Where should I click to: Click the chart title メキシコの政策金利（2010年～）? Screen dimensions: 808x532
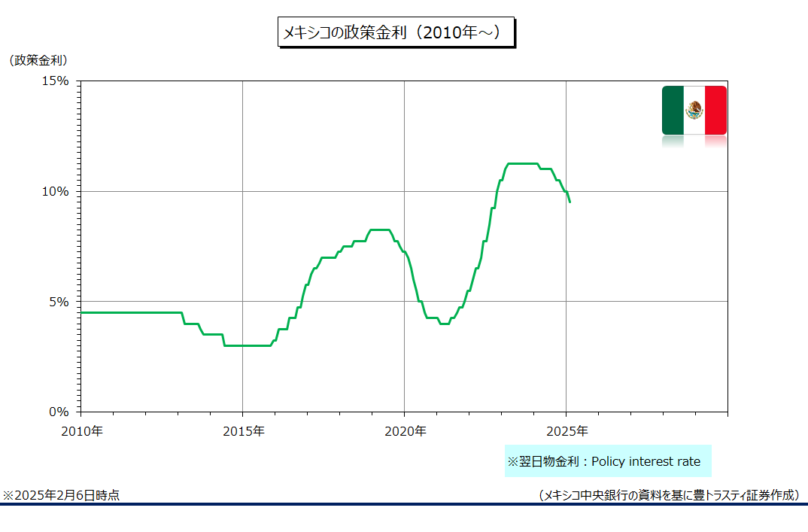pos(396,32)
